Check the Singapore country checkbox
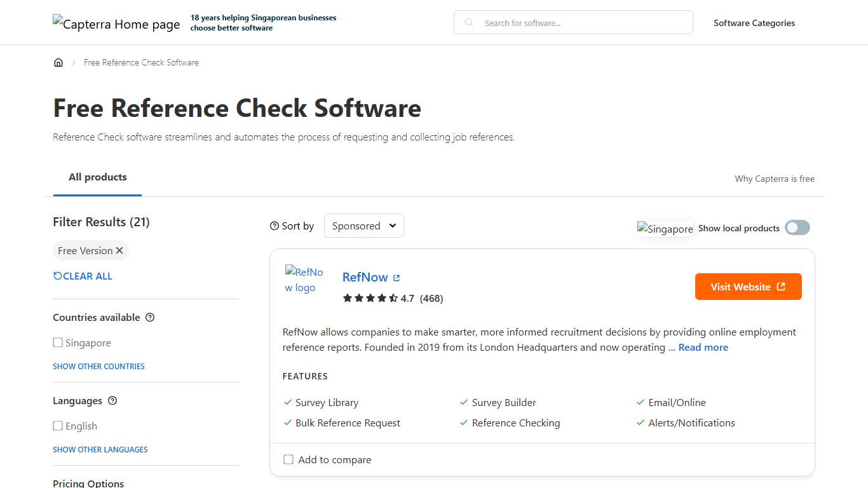The height and width of the screenshot is (488, 868). click(x=58, y=342)
